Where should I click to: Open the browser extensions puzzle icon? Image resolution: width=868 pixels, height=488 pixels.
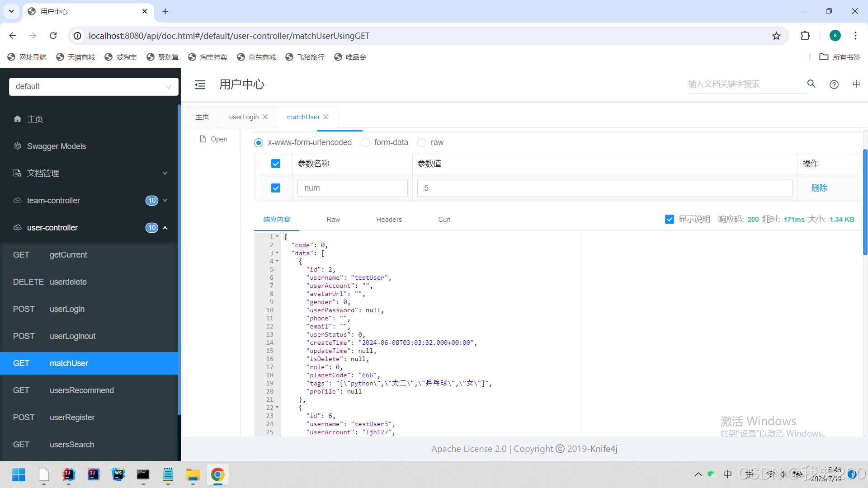[x=805, y=36]
